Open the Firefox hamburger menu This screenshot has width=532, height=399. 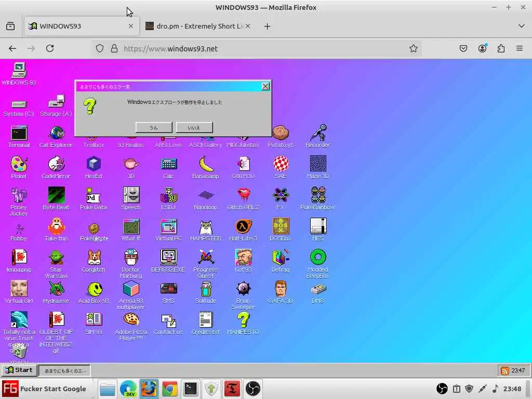520,48
